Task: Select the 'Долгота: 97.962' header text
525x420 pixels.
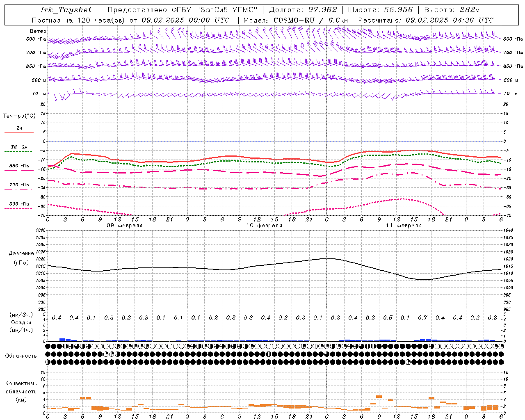Action: (x=303, y=10)
